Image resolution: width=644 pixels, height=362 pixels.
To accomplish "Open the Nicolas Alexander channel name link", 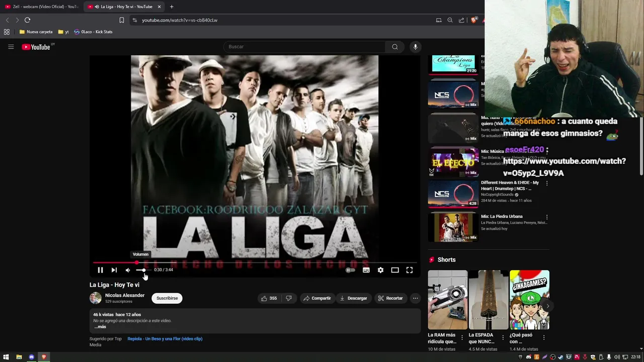I will coord(125,296).
